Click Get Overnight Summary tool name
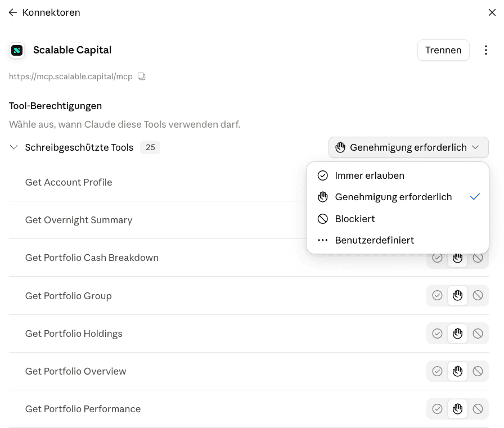This screenshot has width=504, height=428. [x=79, y=220]
